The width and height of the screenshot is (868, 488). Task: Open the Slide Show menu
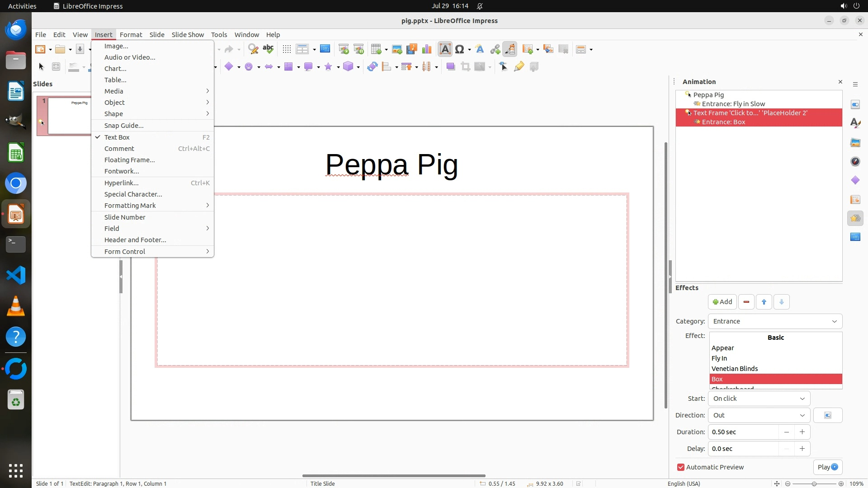pyautogui.click(x=188, y=35)
